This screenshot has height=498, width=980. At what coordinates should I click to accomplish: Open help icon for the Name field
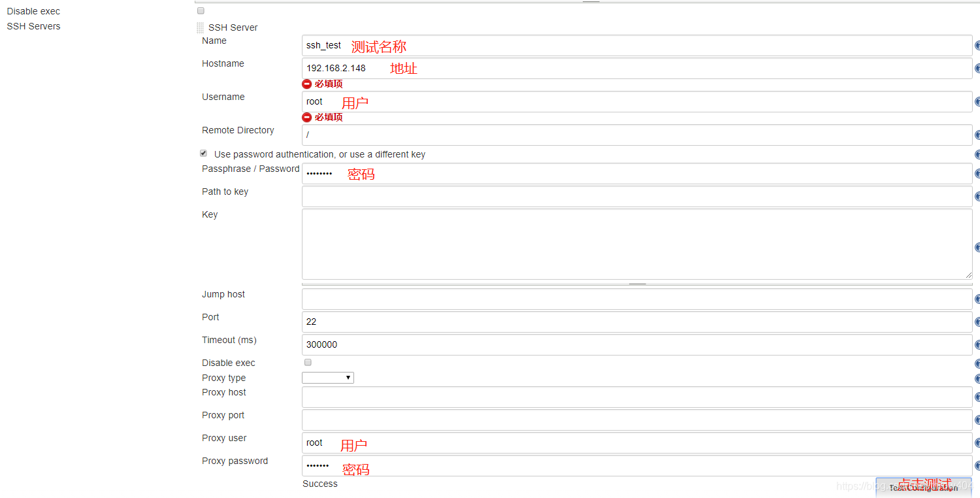pyautogui.click(x=977, y=46)
